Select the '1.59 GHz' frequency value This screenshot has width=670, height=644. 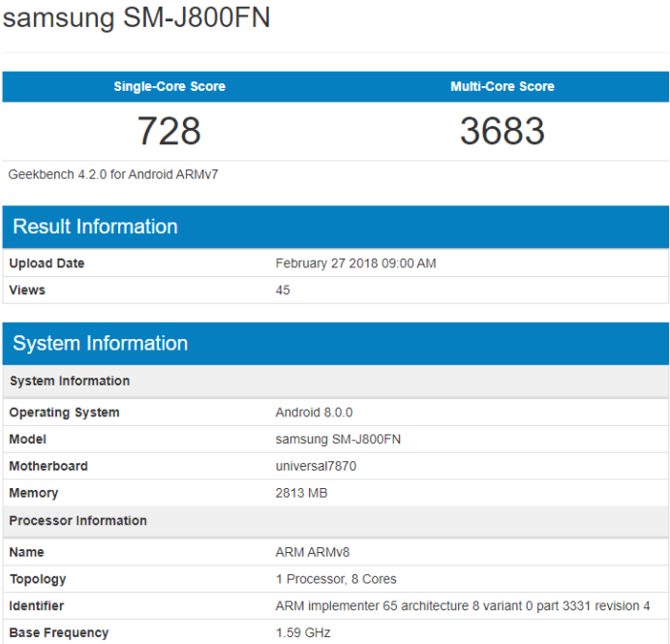coord(303,633)
